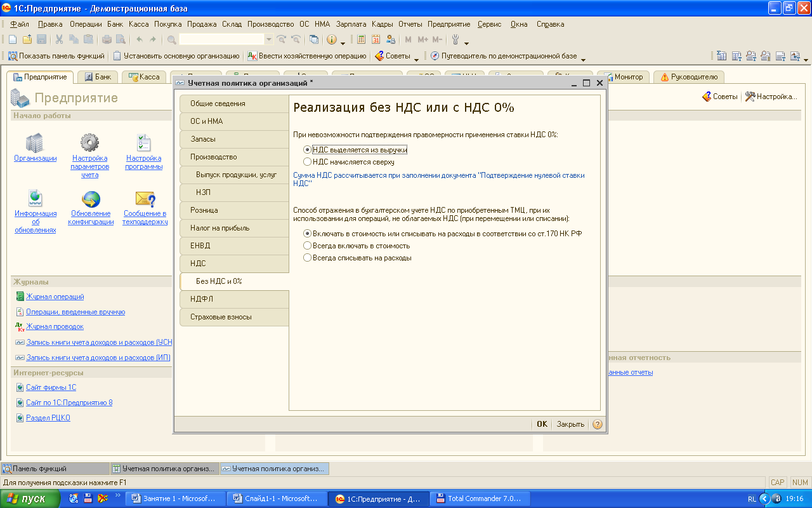This screenshot has height=508, width=812.
Task: Select НДФЛ section in dialog
Action: pyautogui.click(x=234, y=299)
